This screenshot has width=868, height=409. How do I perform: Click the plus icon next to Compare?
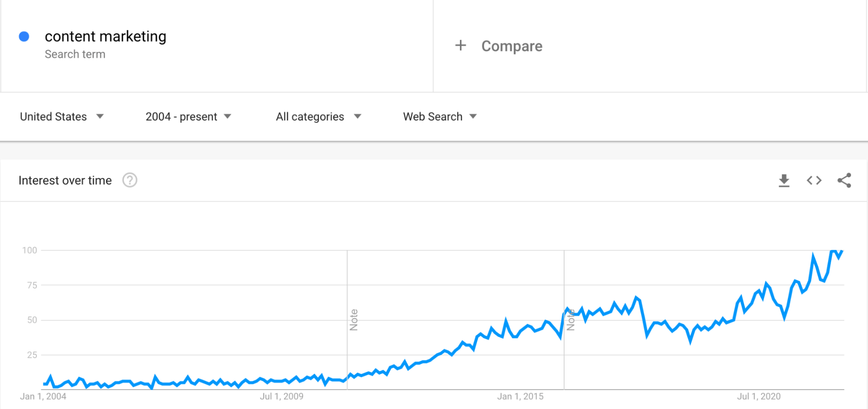460,45
